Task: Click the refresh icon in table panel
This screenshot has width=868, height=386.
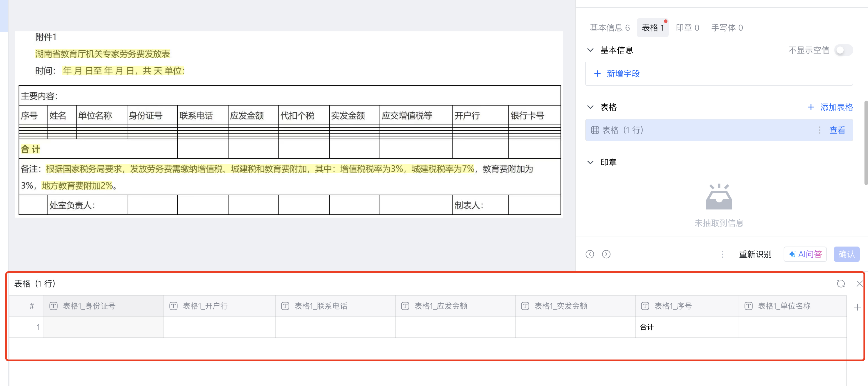Action: pyautogui.click(x=841, y=284)
